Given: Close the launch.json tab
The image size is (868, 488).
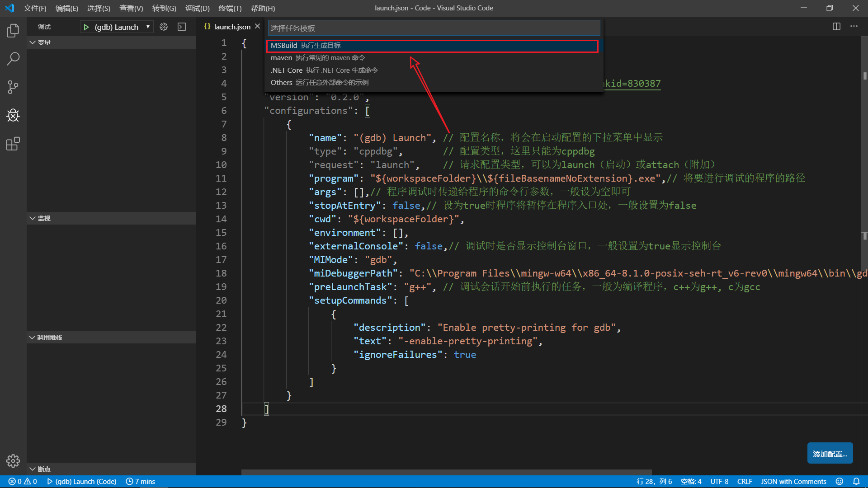Looking at the screenshot, I should [258, 27].
